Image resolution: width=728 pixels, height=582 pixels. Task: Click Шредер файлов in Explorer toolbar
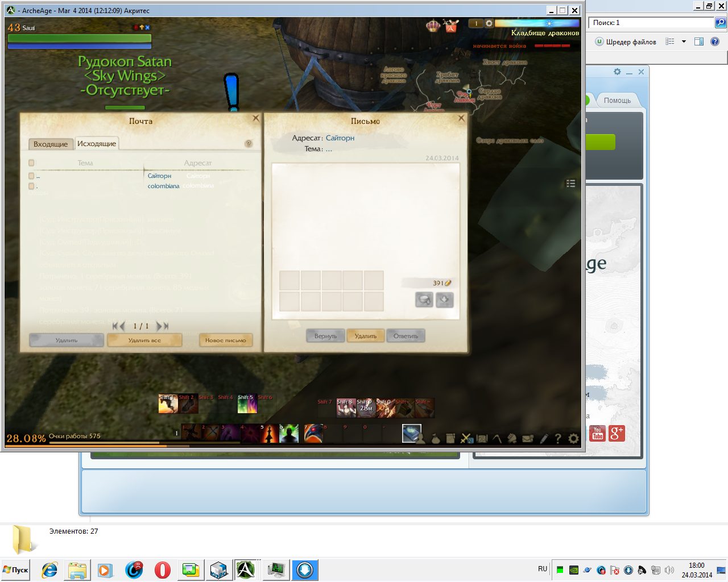pos(626,41)
